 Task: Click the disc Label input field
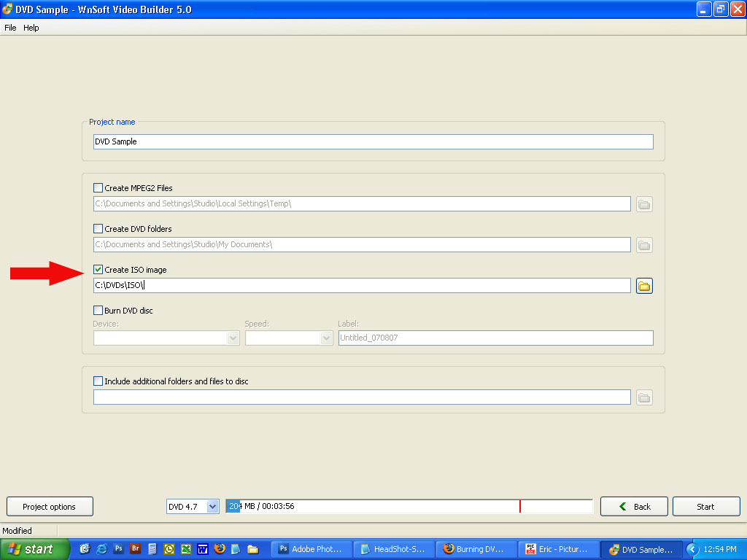pyautogui.click(x=495, y=338)
